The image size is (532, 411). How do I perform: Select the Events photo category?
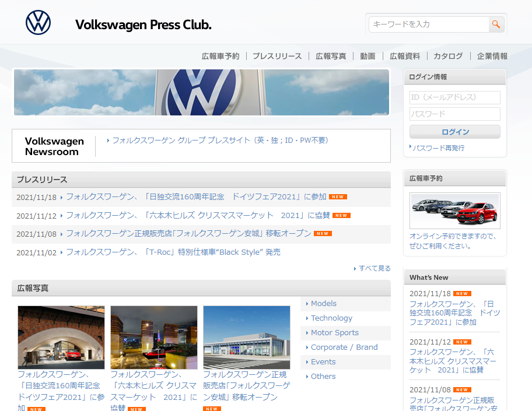click(323, 362)
